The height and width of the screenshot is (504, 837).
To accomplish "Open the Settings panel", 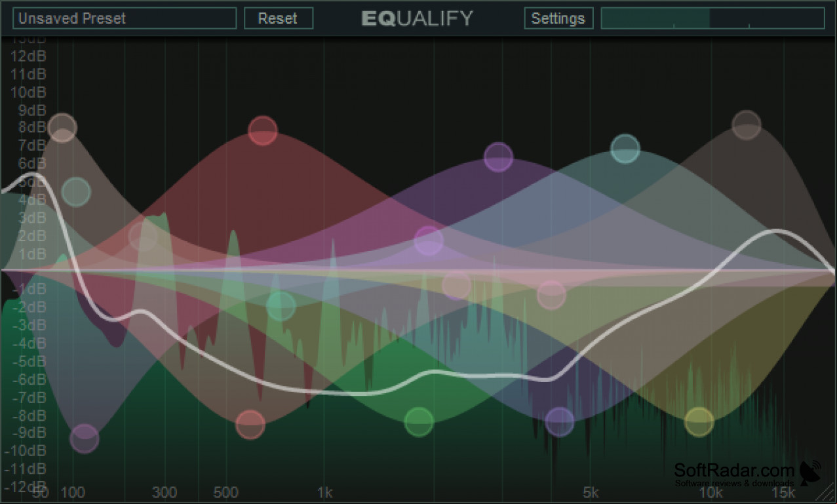I will pyautogui.click(x=558, y=18).
